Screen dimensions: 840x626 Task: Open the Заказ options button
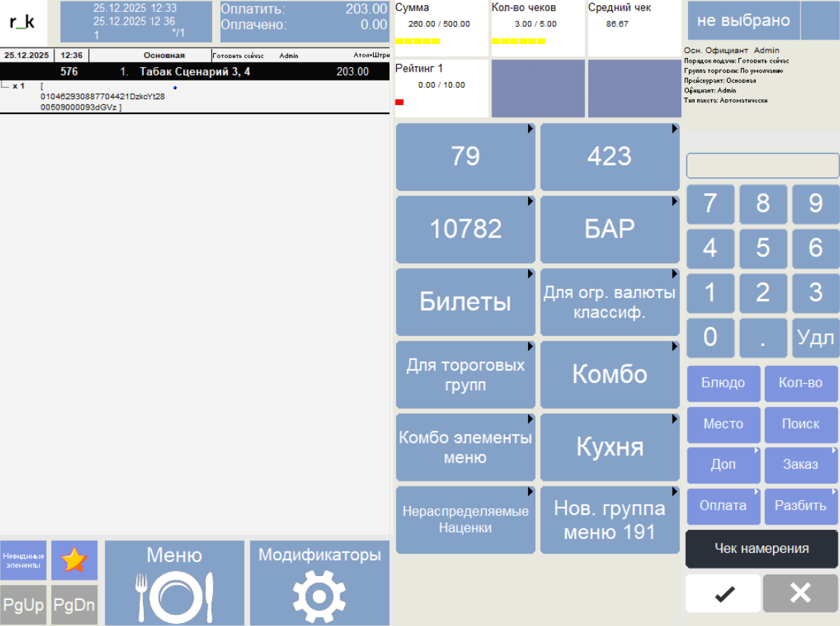coord(801,465)
